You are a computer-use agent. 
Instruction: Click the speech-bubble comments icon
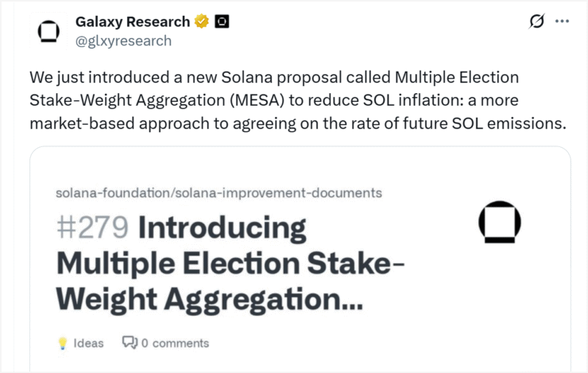130,342
